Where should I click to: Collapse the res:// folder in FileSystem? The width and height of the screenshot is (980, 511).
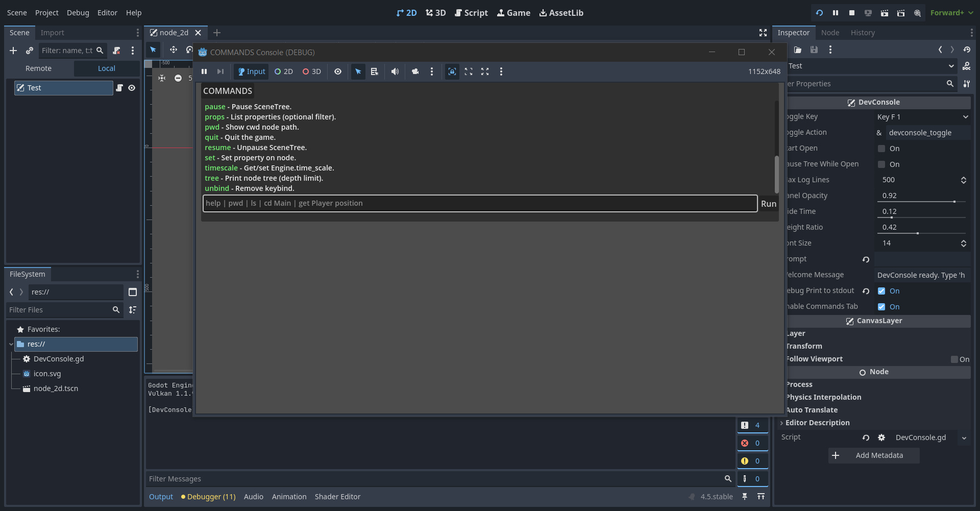click(11, 345)
